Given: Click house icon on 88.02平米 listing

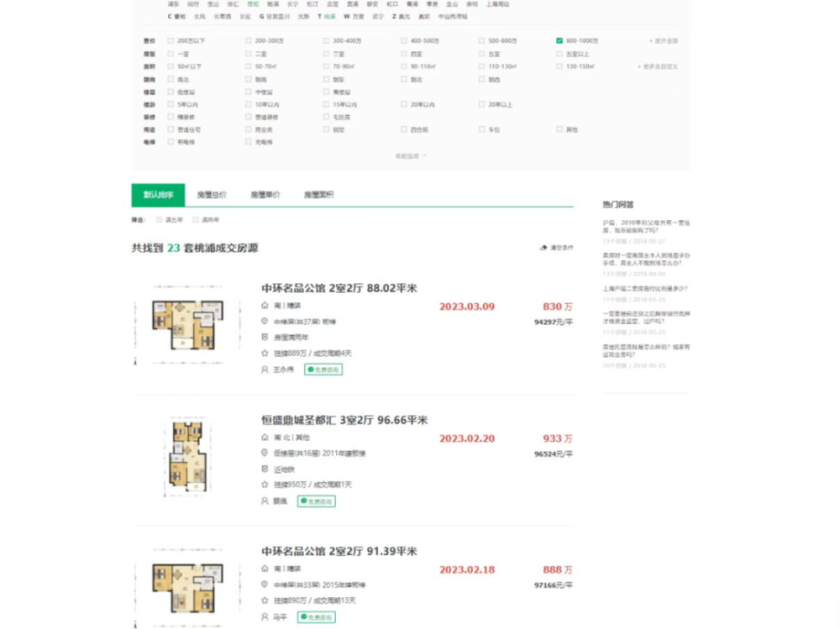Looking at the screenshot, I should click(x=265, y=306).
